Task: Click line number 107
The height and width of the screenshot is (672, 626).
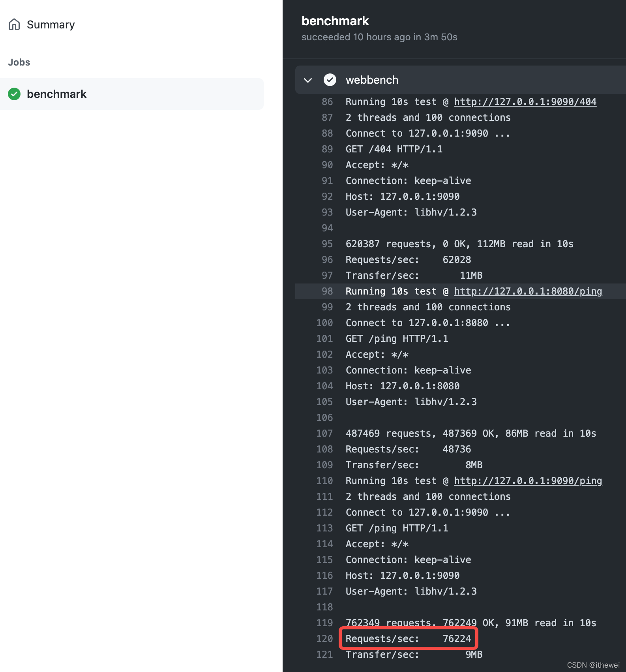Action: pyautogui.click(x=324, y=434)
